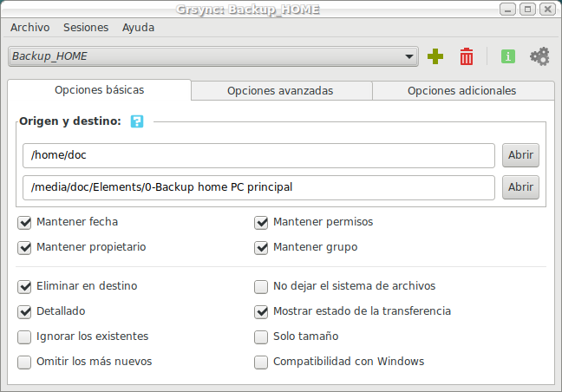Click the destination path input field
Image resolution: width=562 pixels, height=392 pixels.
pyautogui.click(x=258, y=187)
